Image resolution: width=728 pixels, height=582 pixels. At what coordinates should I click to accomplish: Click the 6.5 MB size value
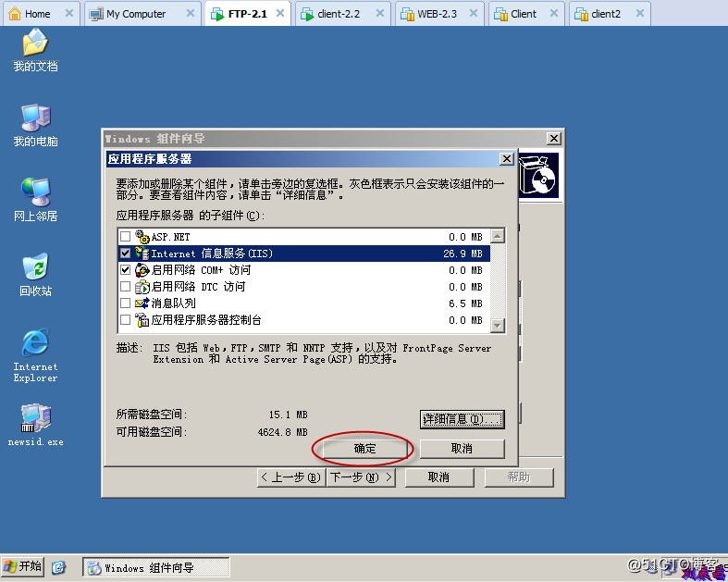click(465, 303)
